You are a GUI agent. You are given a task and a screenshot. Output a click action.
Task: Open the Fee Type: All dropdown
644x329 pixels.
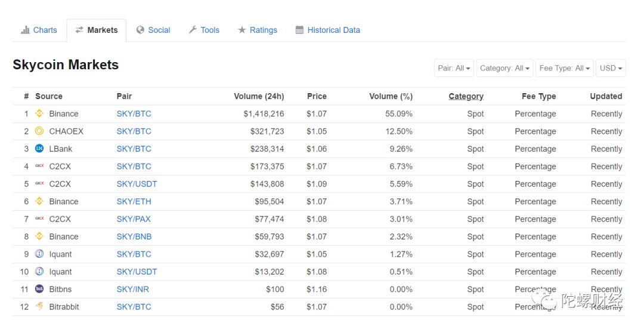click(564, 68)
